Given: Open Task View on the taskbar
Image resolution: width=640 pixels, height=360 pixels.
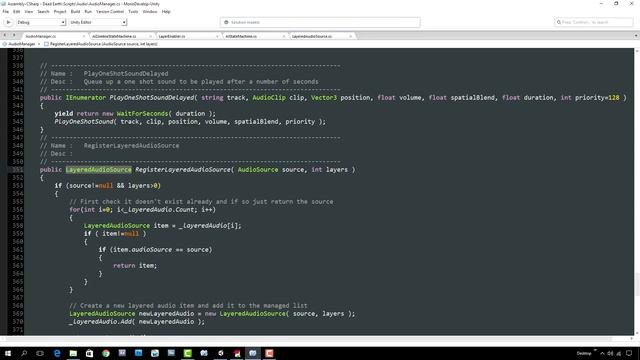Looking at the screenshot, I should click(40, 353).
